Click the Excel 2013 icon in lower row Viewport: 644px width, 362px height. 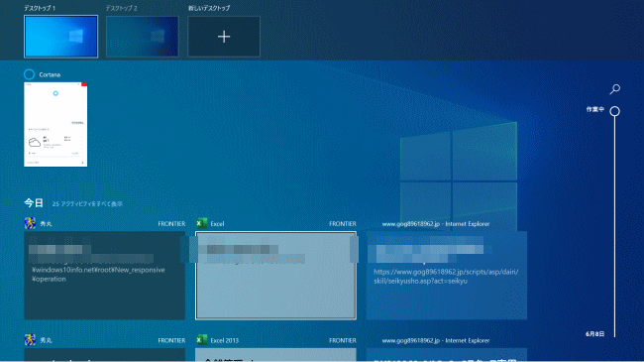[201, 340]
